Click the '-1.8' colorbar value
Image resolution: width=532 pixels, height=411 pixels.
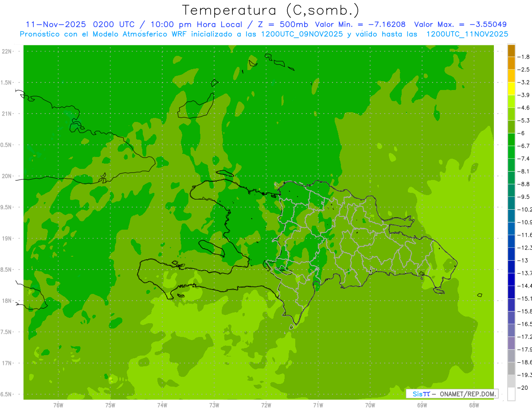524,57
